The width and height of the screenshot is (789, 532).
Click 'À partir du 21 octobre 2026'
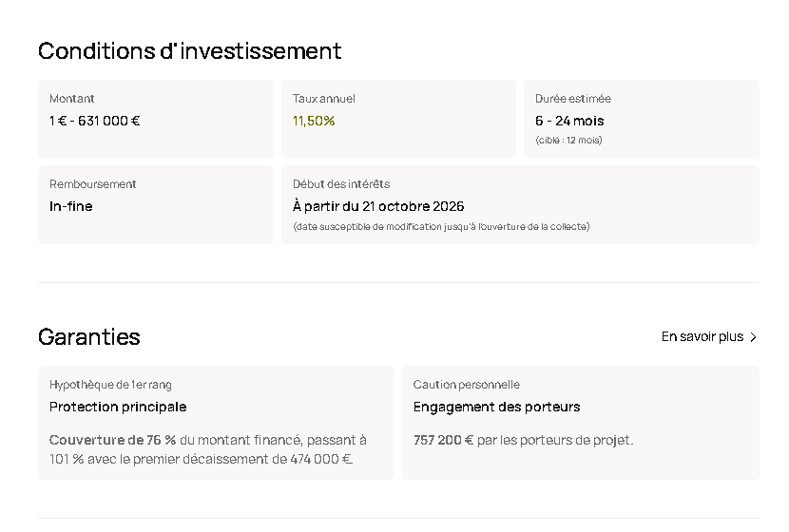coord(378,206)
